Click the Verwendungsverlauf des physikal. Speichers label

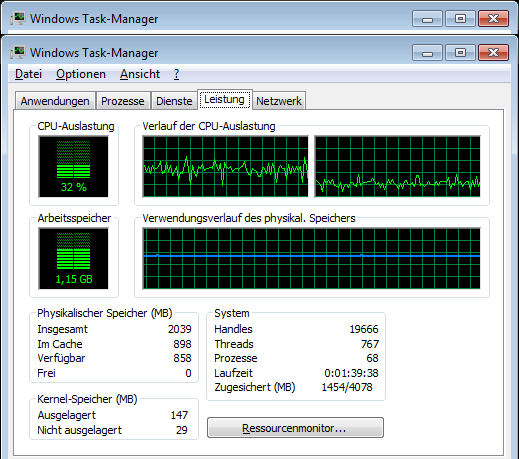click(x=249, y=218)
